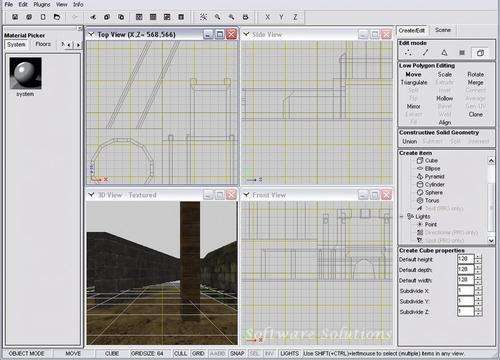Open the Top View dropdown arrow
The height and width of the screenshot is (360, 500).
click(x=91, y=34)
